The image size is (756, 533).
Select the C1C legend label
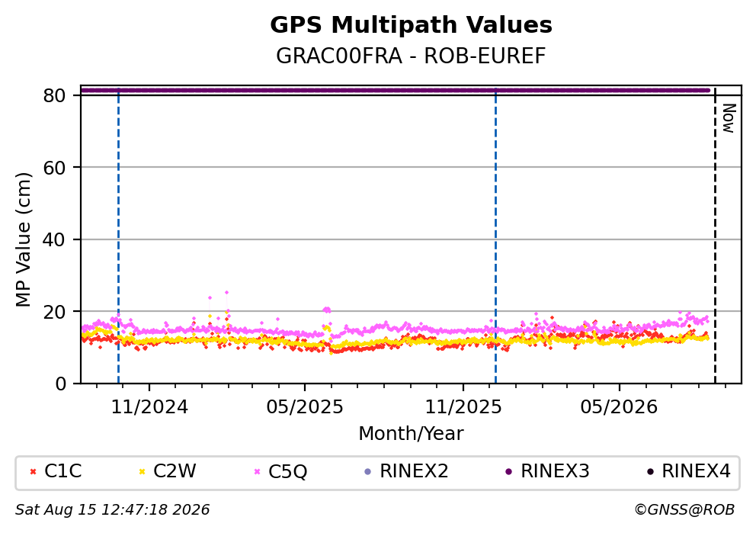click(x=63, y=471)
